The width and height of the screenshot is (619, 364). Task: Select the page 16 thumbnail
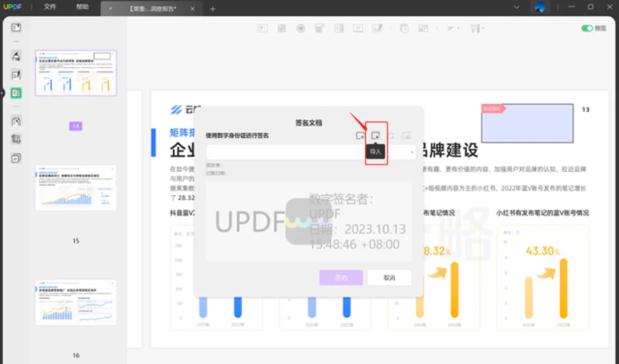pyautogui.click(x=76, y=302)
